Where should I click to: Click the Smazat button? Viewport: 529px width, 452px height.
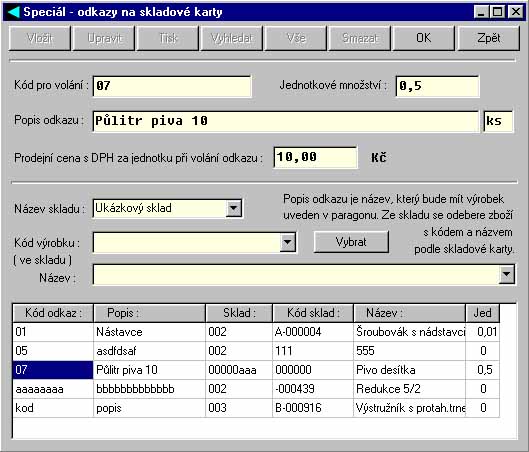pos(360,38)
